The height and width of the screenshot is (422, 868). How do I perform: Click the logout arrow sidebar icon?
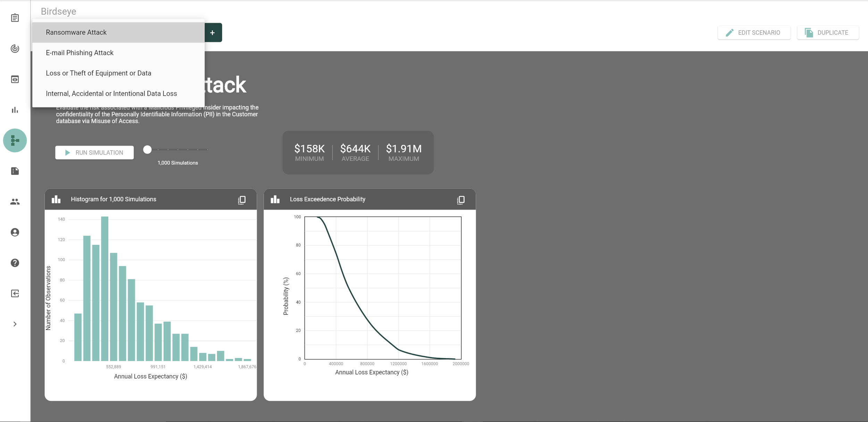click(x=15, y=293)
